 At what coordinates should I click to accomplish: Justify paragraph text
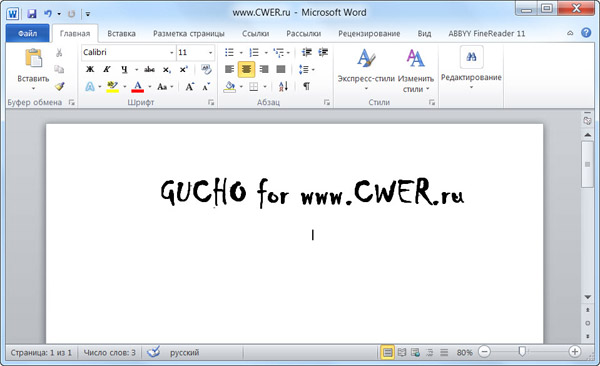coord(281,69)
